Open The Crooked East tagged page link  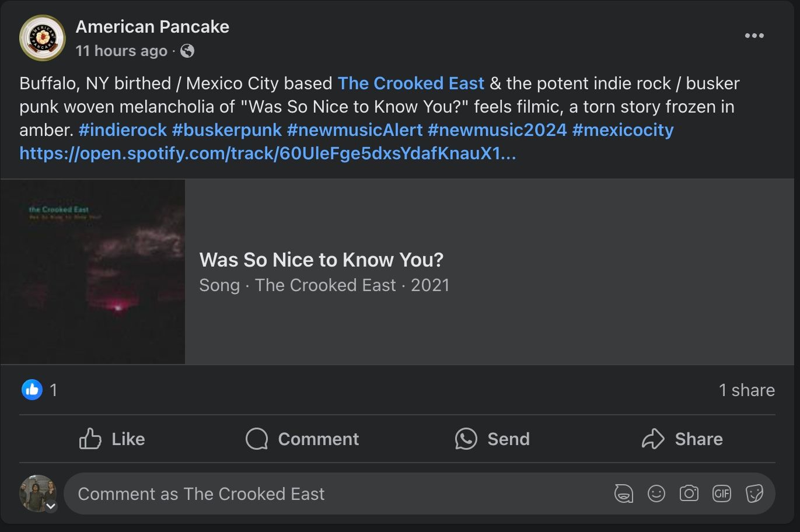point(411,83)
